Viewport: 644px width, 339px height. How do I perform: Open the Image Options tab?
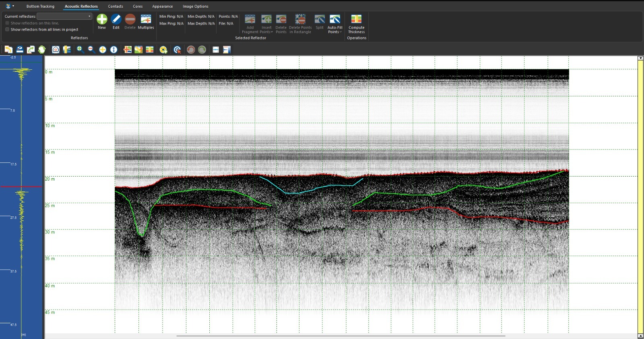coord(196,6)
